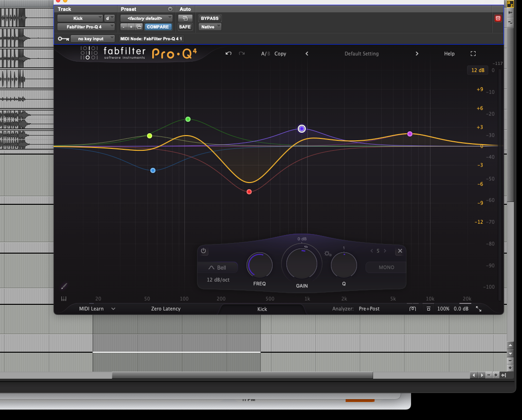Click the horizontal scrollbar below the tracks
The width and height of the screenshot is (522, 420).
coord(237,375)
